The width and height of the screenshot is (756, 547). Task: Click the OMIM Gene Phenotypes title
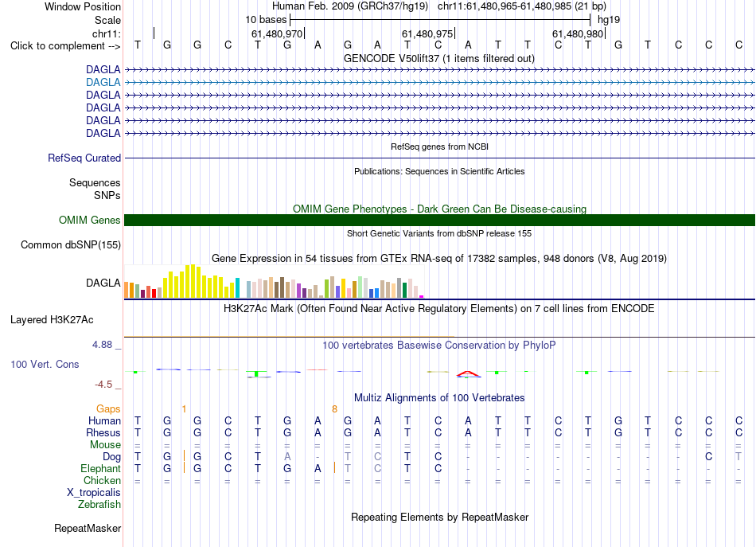439,209
